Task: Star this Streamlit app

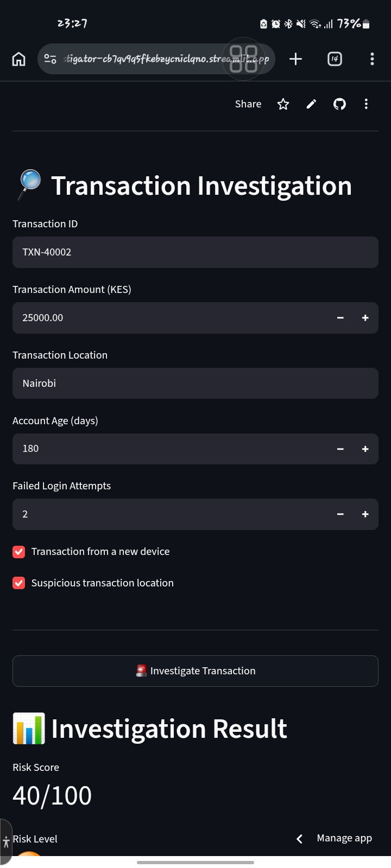Action: tap(283, 104)
